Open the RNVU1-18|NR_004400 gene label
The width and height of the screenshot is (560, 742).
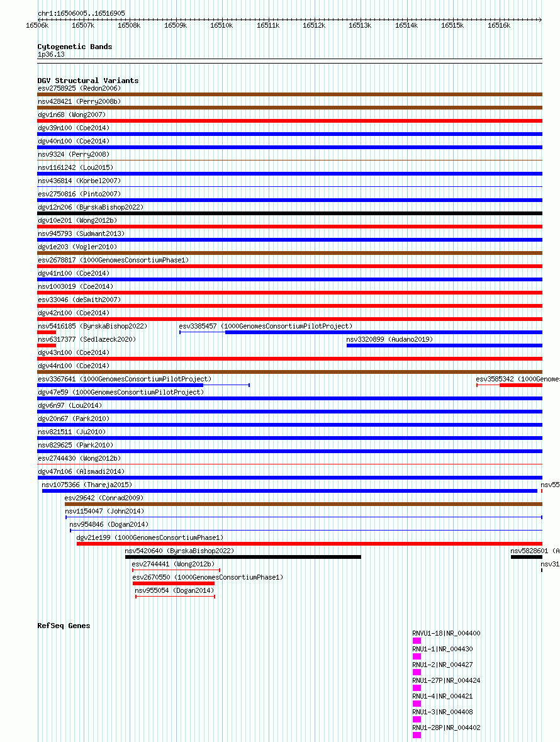[x=446, y=634]
